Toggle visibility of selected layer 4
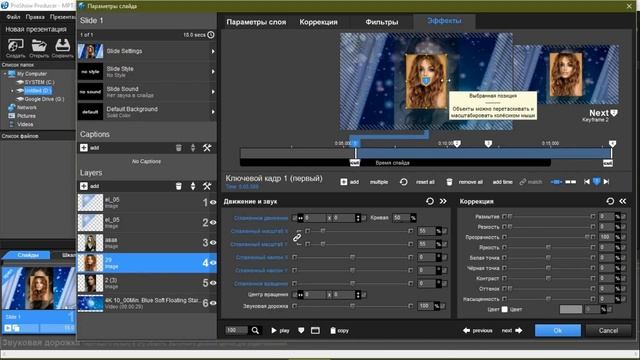This screenshot has height=360, width=640. [213, 263]
